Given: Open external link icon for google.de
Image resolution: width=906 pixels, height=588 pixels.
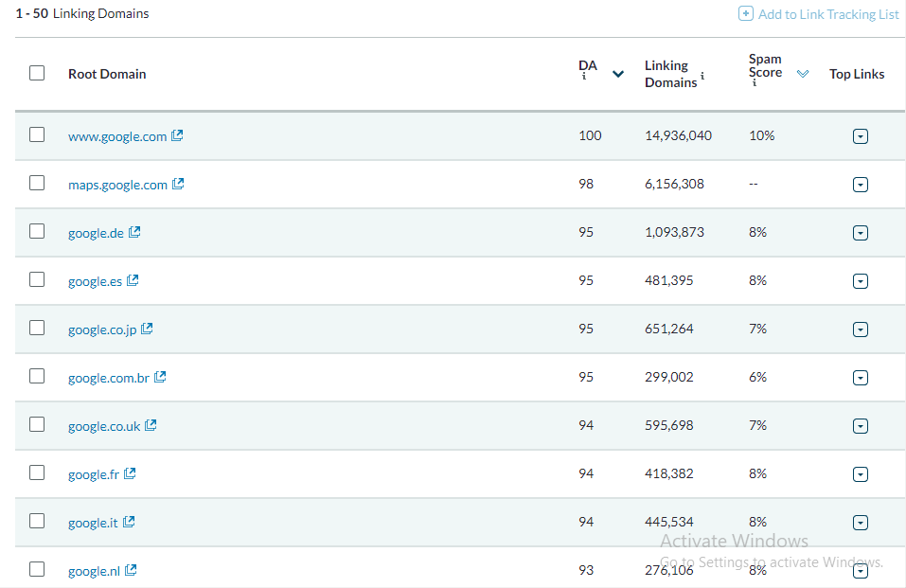Looking at the screenshot, I should coord(134,232).
